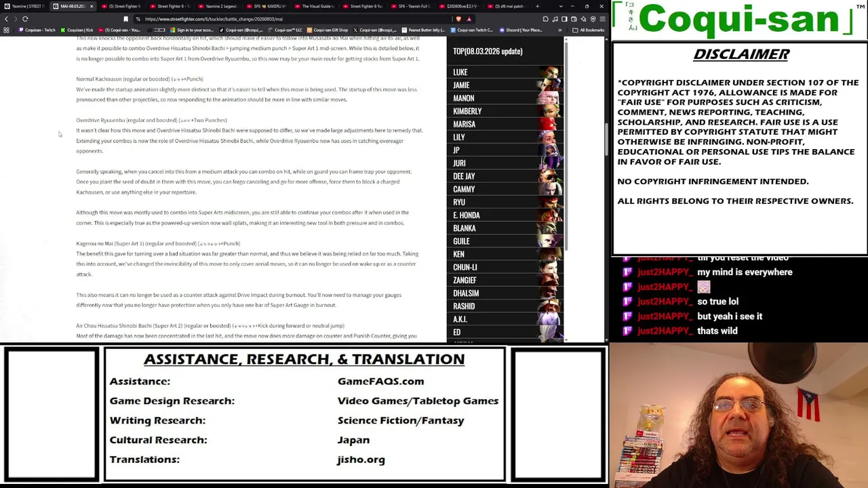Open the Peanut Butter Jelly bookmark
868x488 pixels.
(424, 30)
